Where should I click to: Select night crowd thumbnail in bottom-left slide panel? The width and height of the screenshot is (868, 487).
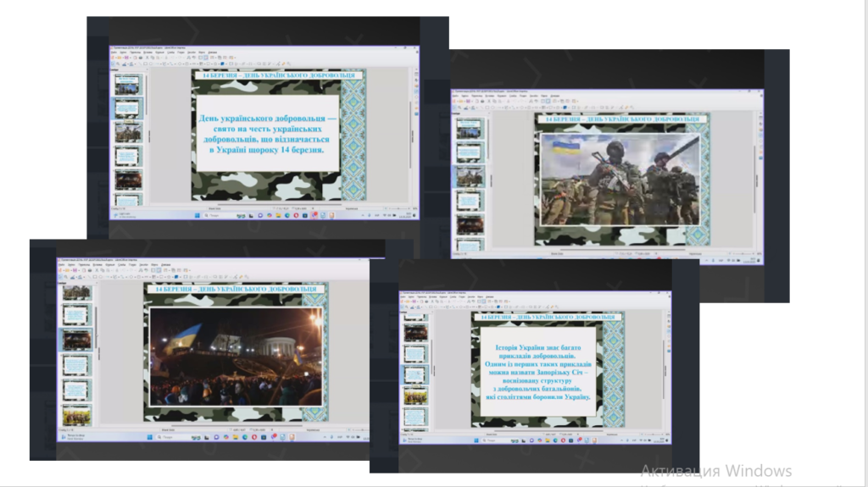tap(75, 340)
